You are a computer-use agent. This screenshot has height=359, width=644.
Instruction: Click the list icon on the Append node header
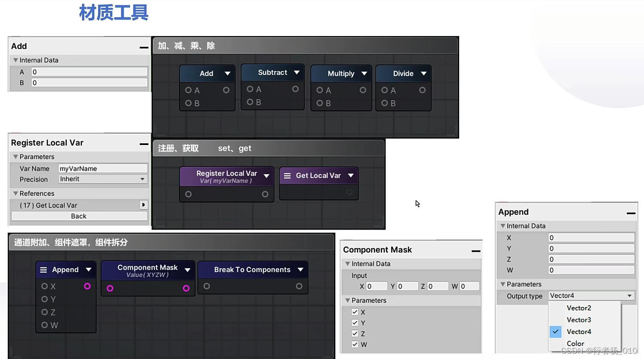tap(43, 269)
